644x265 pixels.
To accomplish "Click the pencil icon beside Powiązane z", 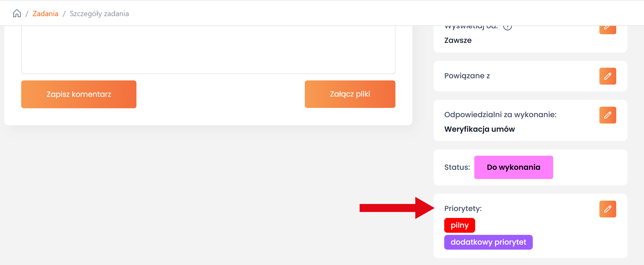I will [x=607, y=76].
